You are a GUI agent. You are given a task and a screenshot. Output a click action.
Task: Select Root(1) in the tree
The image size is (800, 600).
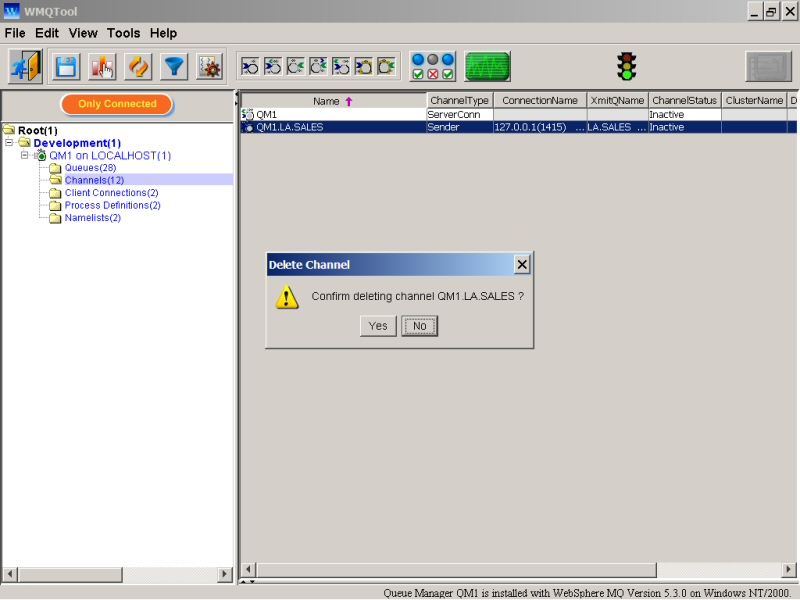(38, 131)
